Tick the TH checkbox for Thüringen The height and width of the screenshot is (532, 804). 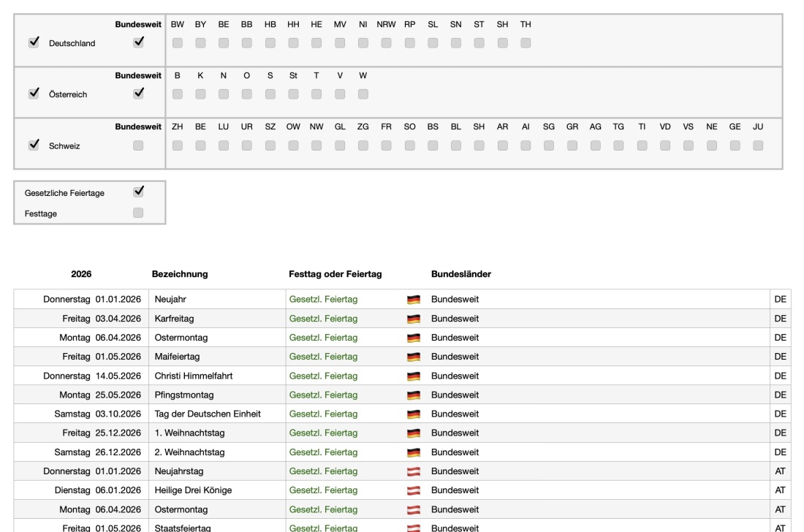coord(526,43)
